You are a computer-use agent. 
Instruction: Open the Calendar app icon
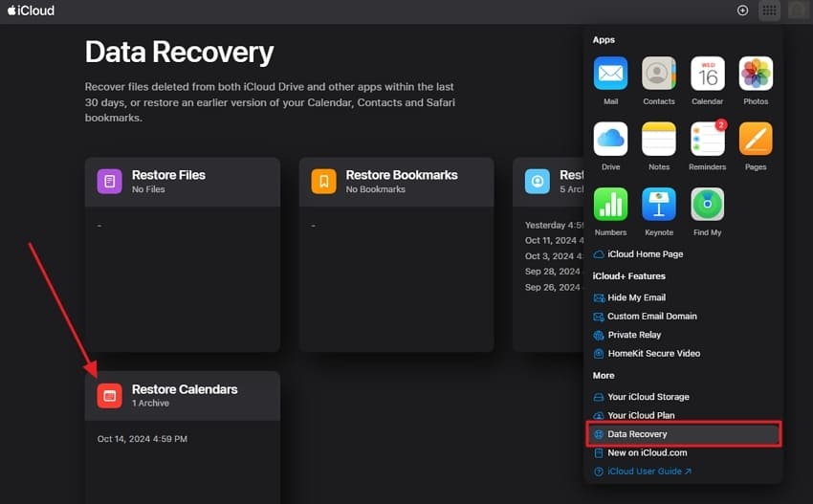tap(707, 74)
